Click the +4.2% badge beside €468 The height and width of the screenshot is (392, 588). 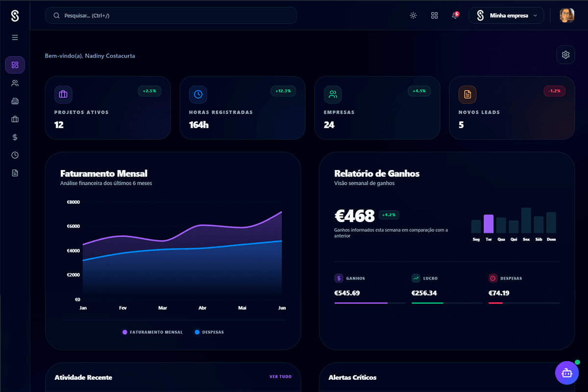click(x=389, y=215)
